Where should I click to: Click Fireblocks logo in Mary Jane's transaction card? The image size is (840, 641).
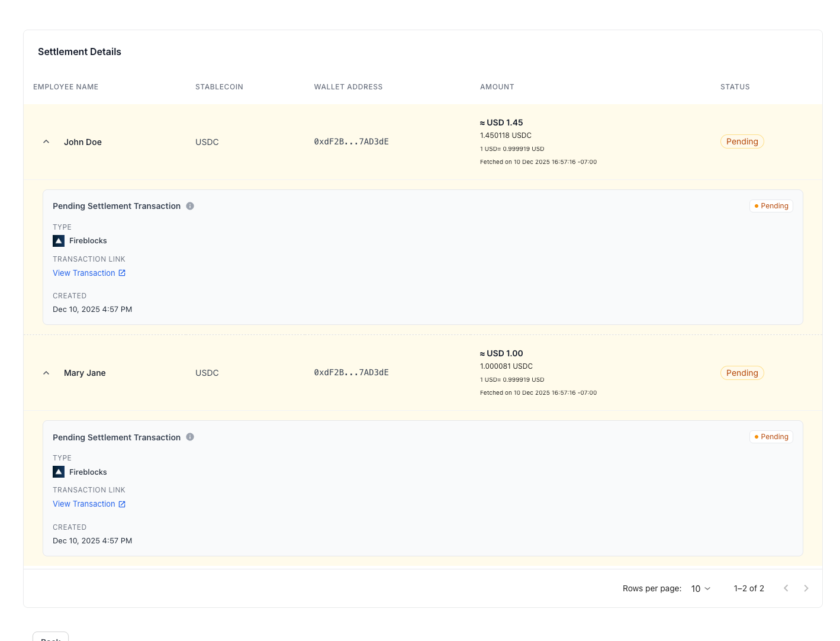pyautogui.click(x=59, y=472)
